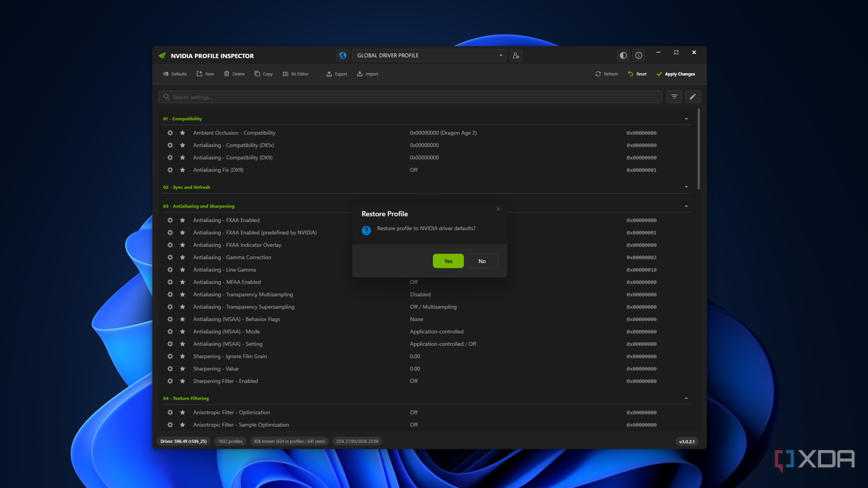Click gear icon for Antialiasing - Compatibility (DX9)

tap(170, 157)
